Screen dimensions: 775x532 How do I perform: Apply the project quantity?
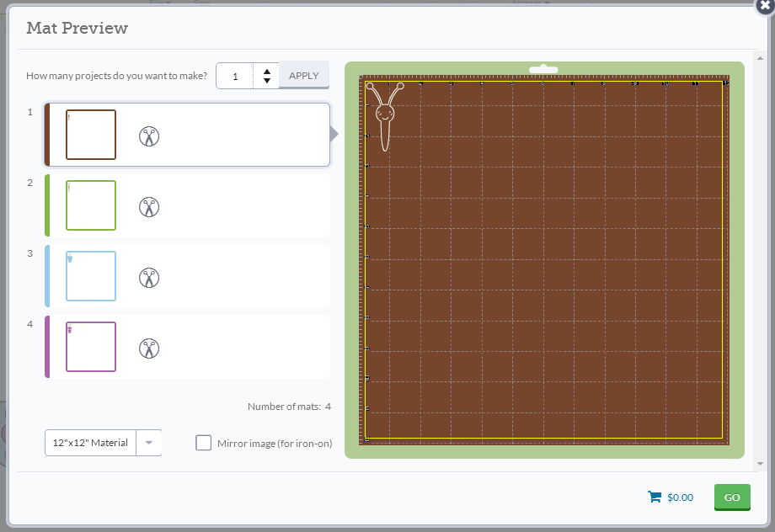pyautogui.click(x=303, y=75)
